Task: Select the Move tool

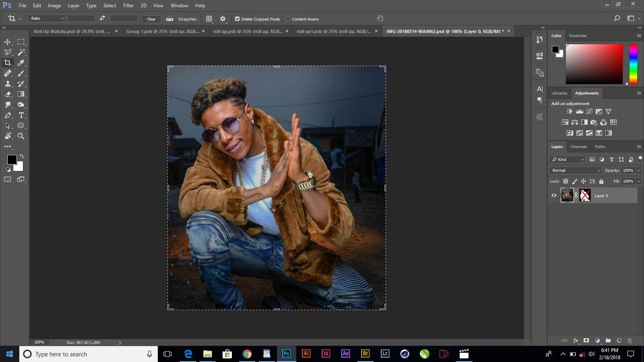Action: click(8, 42)
